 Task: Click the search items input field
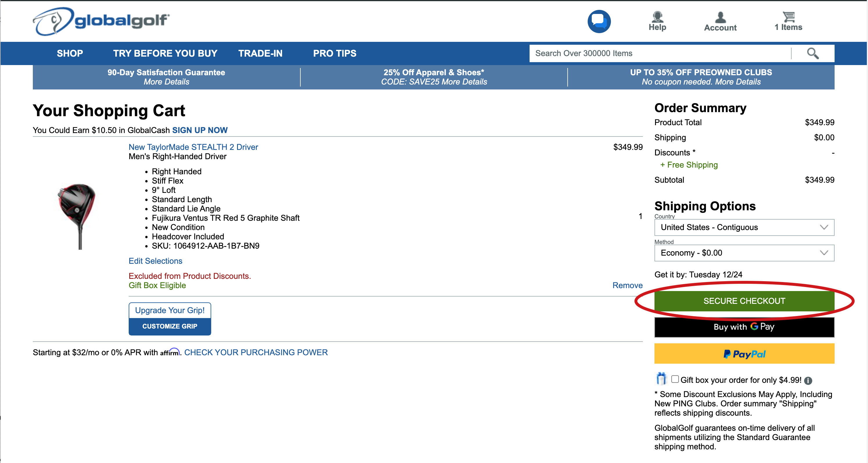[659, 53]
